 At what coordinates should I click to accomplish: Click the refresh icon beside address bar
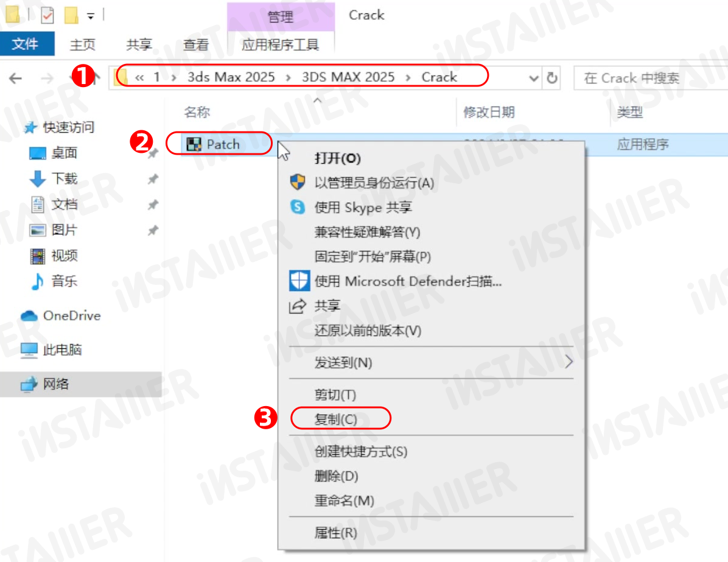pyautogui.click(x=551, y=77)
